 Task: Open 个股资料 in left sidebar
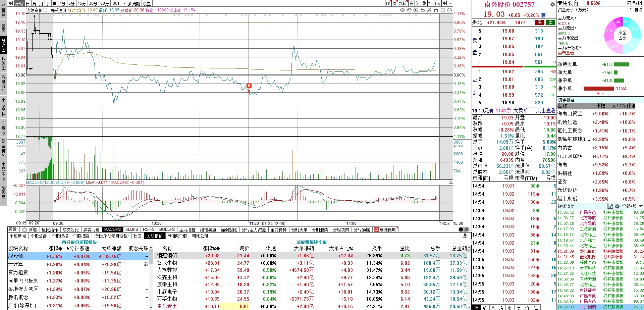coord(3,107)
